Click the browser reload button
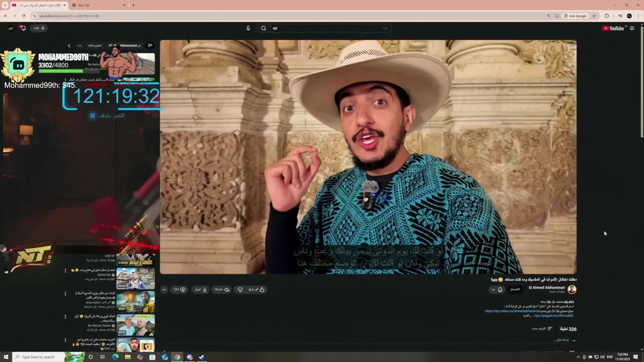The height and width of the screenshot is (362, 644). pos(23,16)
